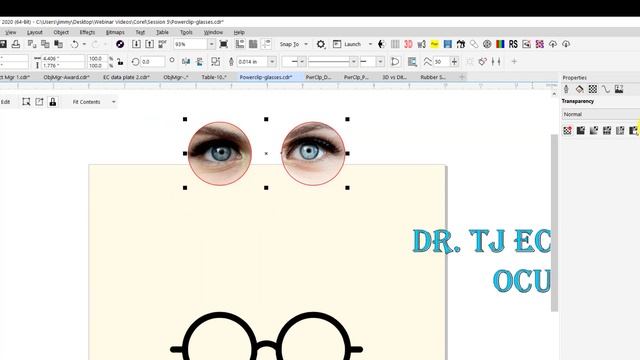
Task: Expand the undo history dropdown arrow
Action: pyautogui.click(x=84, y=44)
